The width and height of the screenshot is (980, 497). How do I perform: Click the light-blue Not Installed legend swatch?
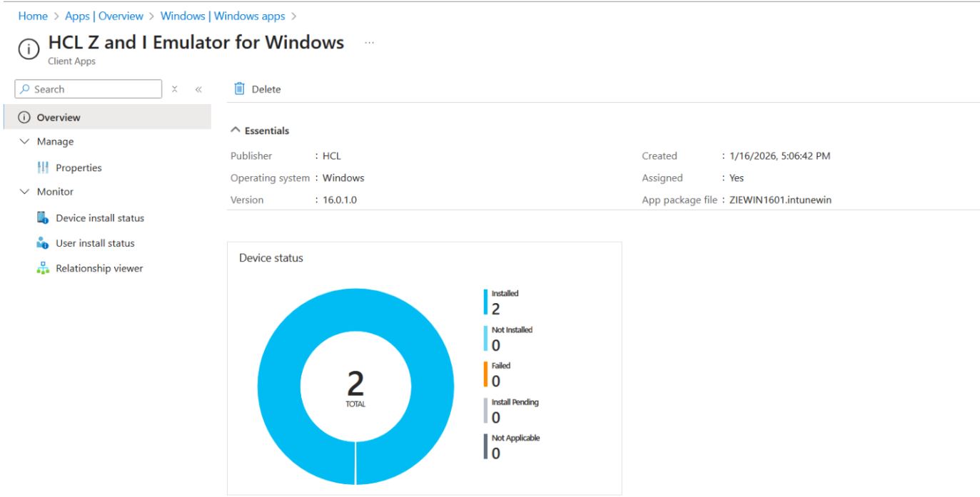(485, 338)
